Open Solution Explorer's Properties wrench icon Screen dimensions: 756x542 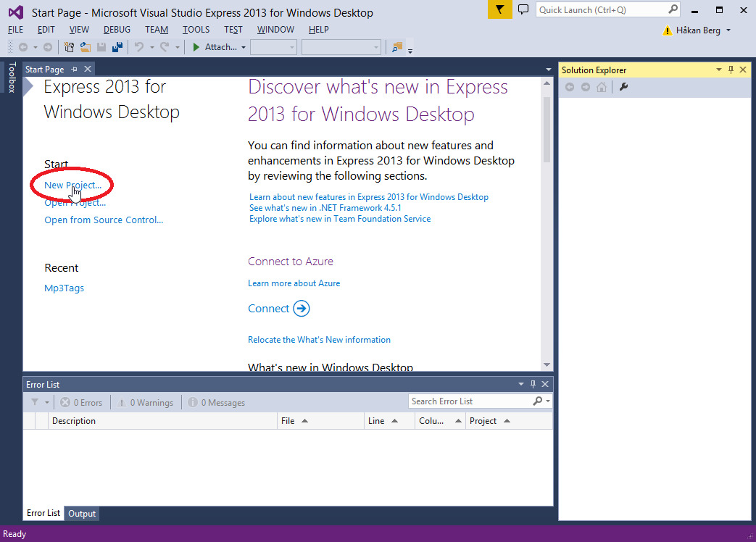pos(623,87)
